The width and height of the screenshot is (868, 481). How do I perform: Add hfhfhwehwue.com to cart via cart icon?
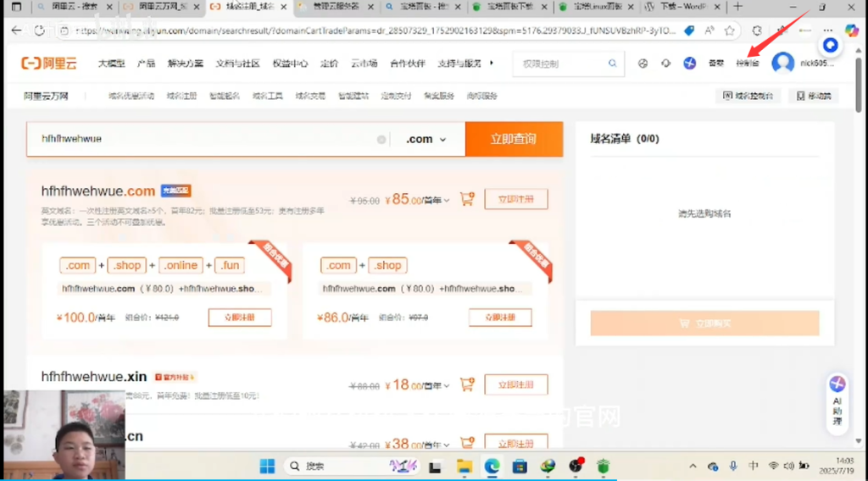point(467,199)
